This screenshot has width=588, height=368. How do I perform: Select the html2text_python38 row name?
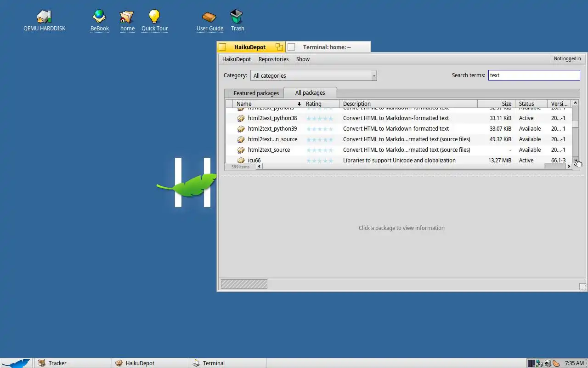click(272, 118)
